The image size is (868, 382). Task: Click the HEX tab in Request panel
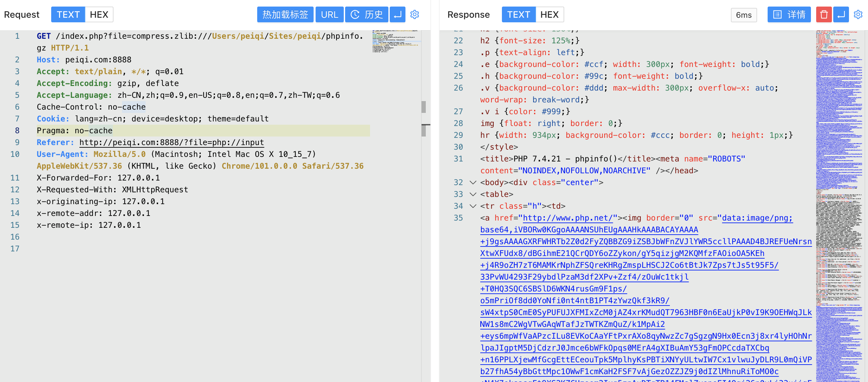click(98, 14)
